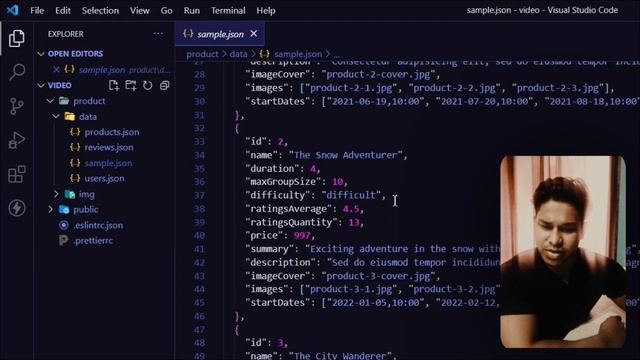640x360 pixels.
Task: Click "product-3-cover.jpg" imageCover value
Action: (378, 276)
